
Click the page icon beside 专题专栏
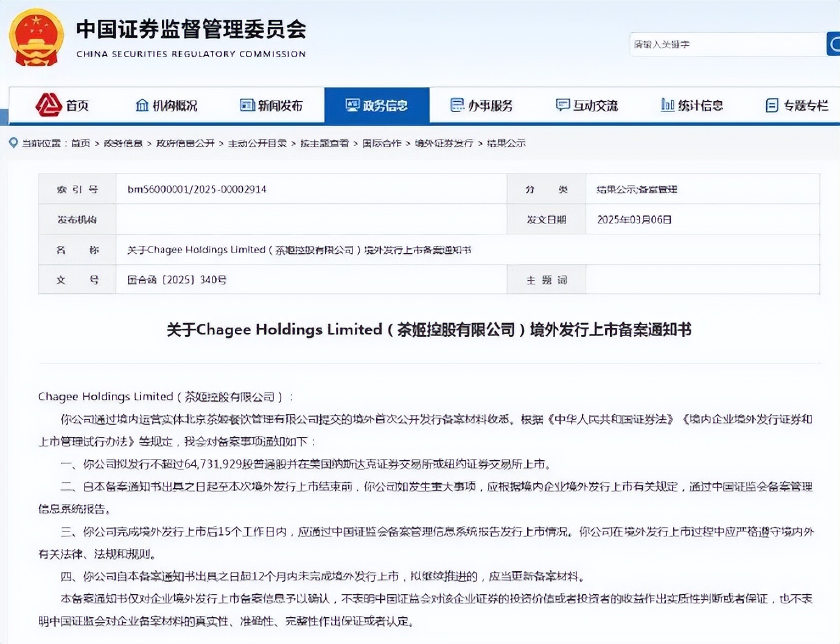(772, 105)
